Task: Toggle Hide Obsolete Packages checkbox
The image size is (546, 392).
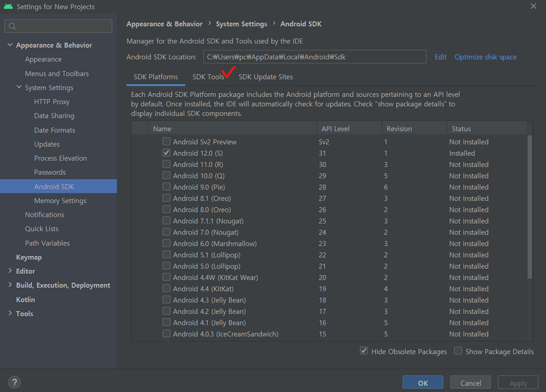Action: [364, 351]
